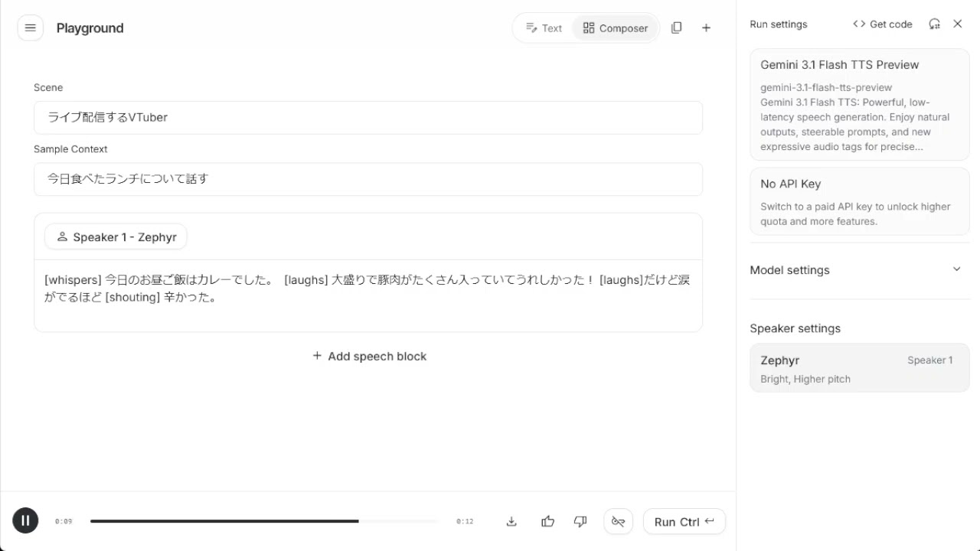The image size is (980, 551).
Task: Click the Run button
Action: pyautogui.click(x=684, y=522)
